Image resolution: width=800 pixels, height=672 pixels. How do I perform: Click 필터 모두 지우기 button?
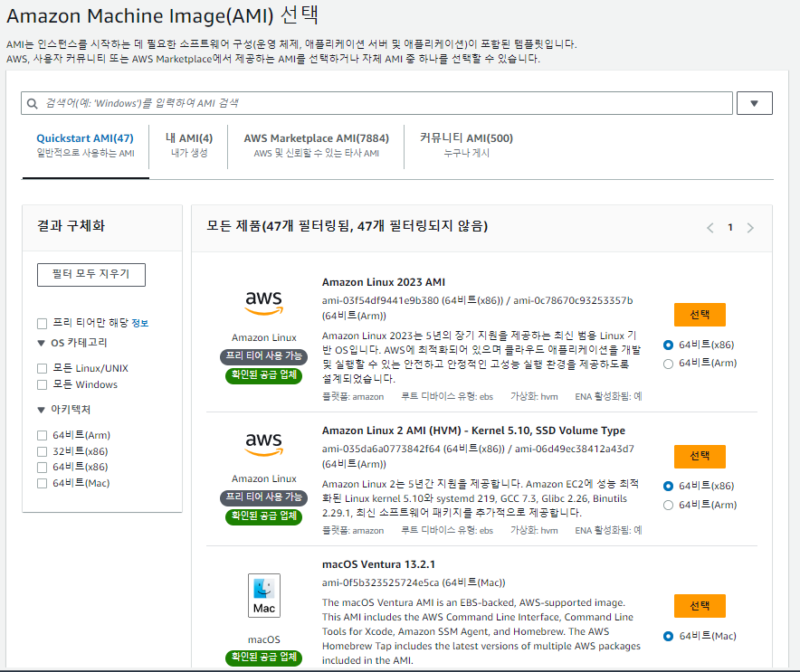[91, 275]
